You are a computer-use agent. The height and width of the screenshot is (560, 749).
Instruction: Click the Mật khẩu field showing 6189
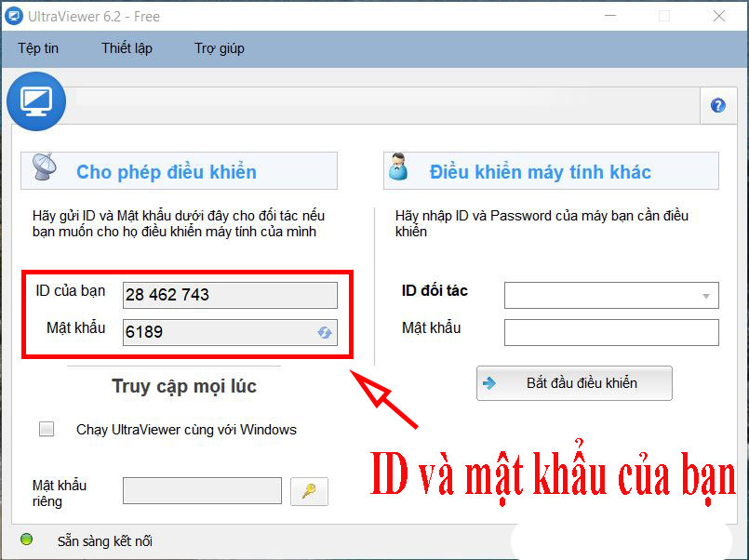click(230, 332)
